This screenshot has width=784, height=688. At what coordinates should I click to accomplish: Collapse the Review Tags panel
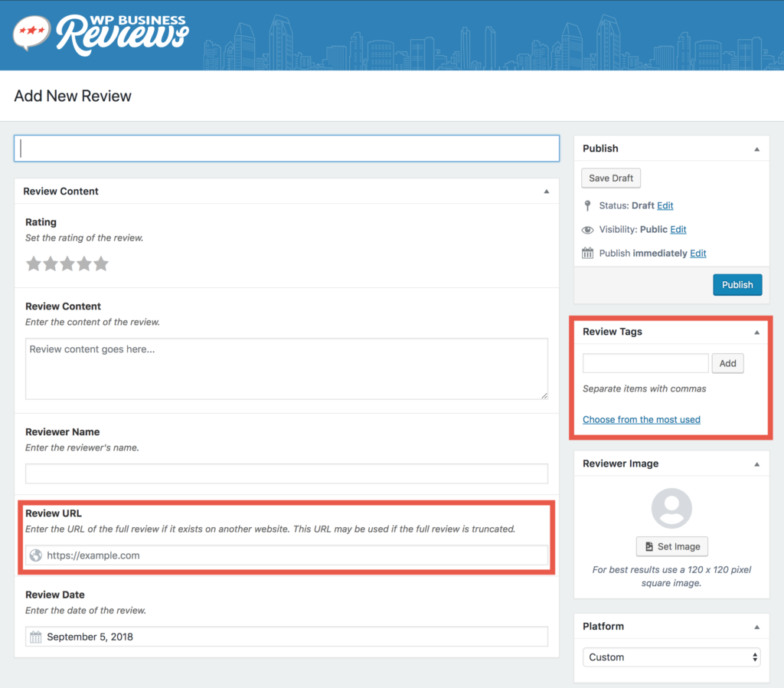click(757, 333)
